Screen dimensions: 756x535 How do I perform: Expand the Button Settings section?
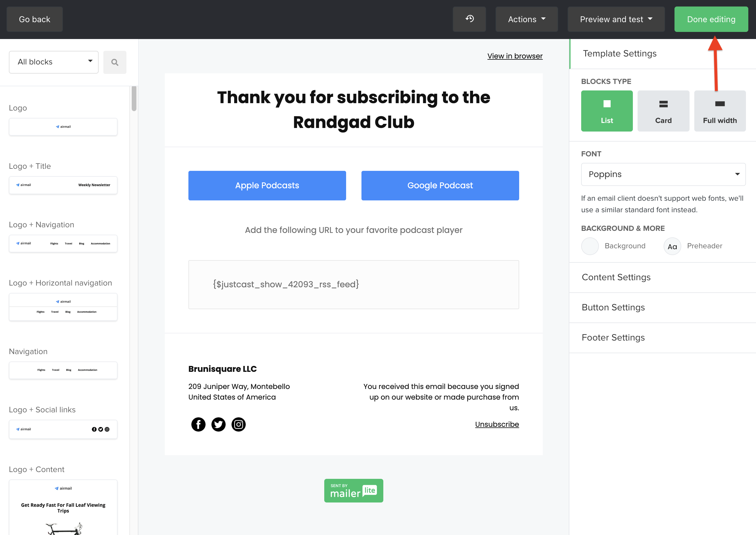click(662, 307)
